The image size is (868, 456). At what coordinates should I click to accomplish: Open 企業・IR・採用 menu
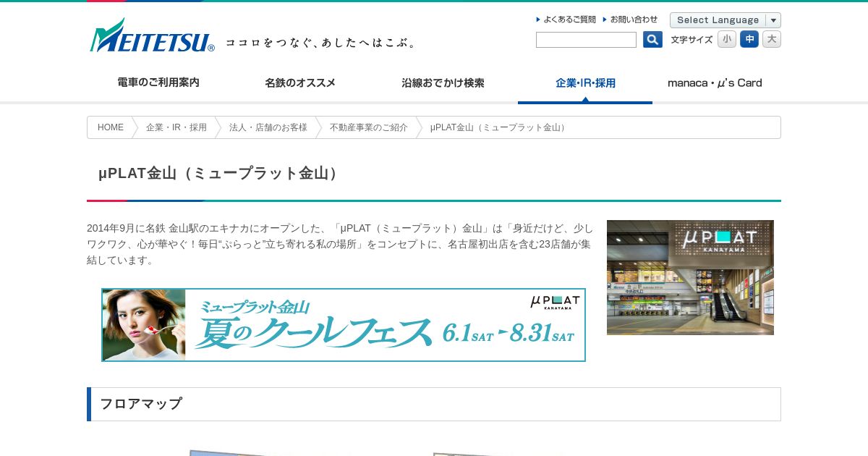tap(585, 83)
